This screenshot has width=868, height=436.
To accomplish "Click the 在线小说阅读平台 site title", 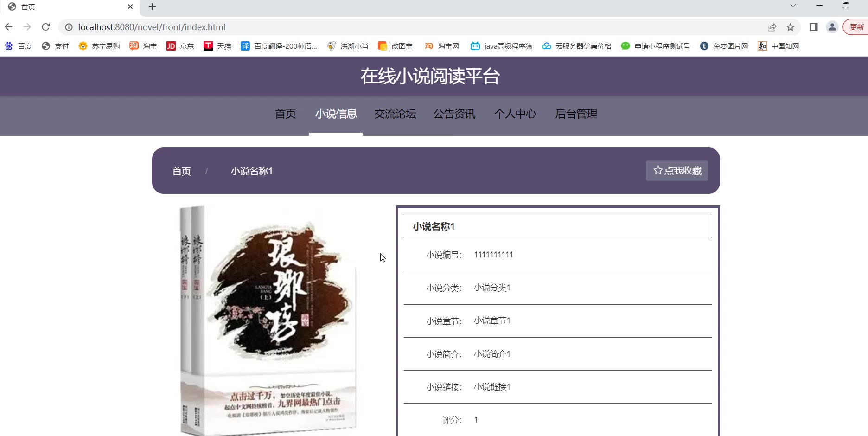I will coord(430,76).
